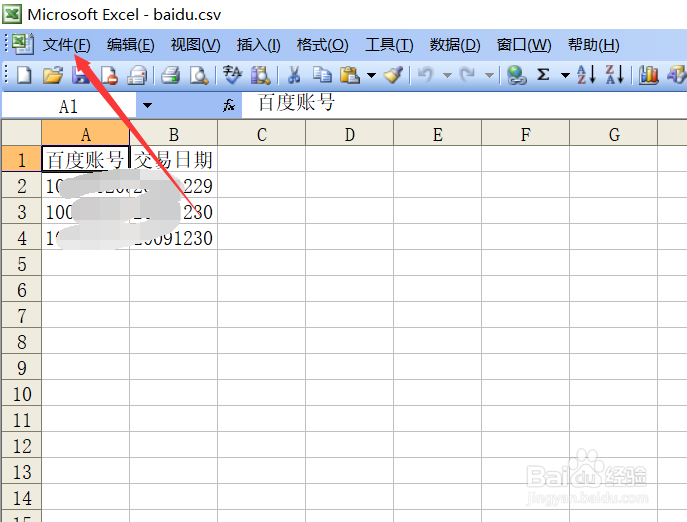Open the 数据(D) menu

tap(455, 45)
